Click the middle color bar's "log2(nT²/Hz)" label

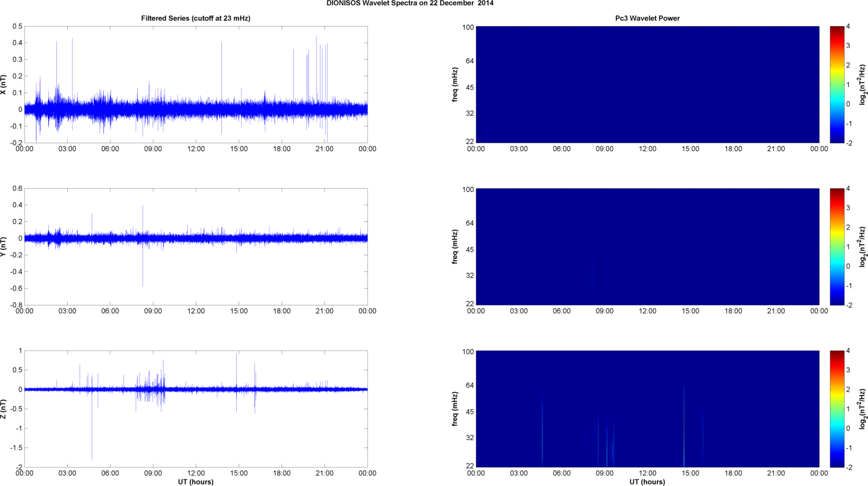pyautogui.click(x=863, y=247)
